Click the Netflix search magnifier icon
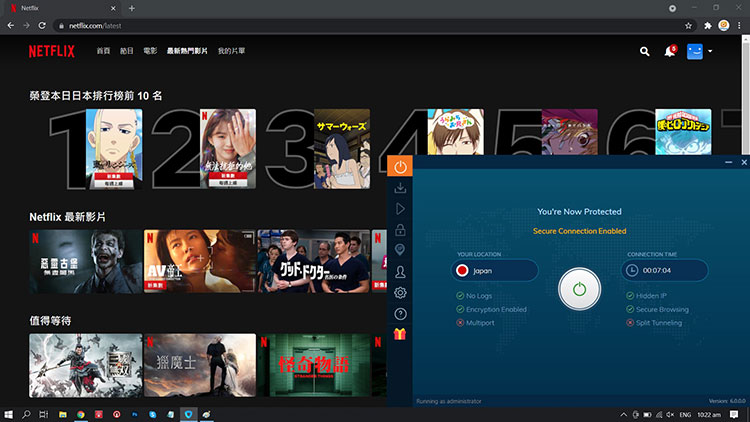 pyautogui.click(x=645, y=51)
